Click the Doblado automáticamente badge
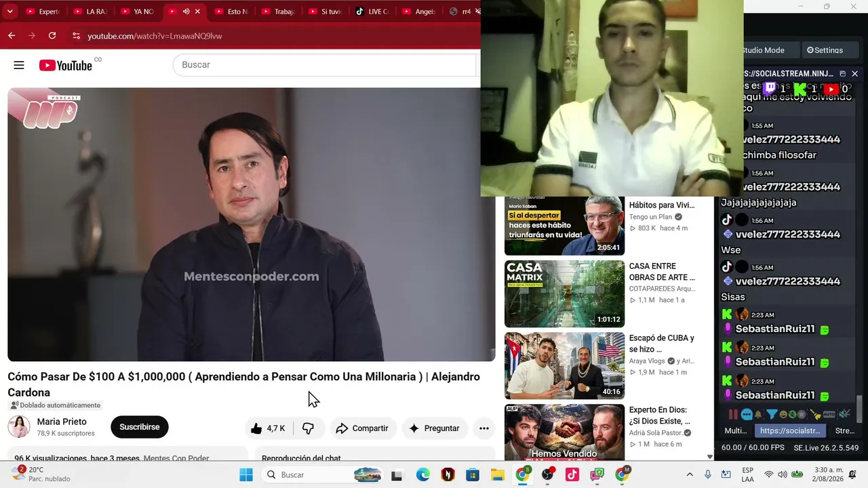Viewport: 868px width, 488px height. [x=55, y=405]
